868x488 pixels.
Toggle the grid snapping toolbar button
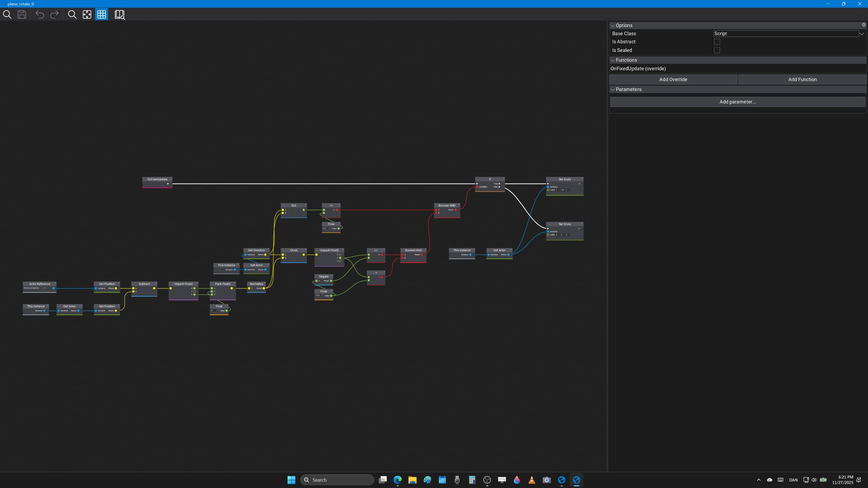point(102,14)
